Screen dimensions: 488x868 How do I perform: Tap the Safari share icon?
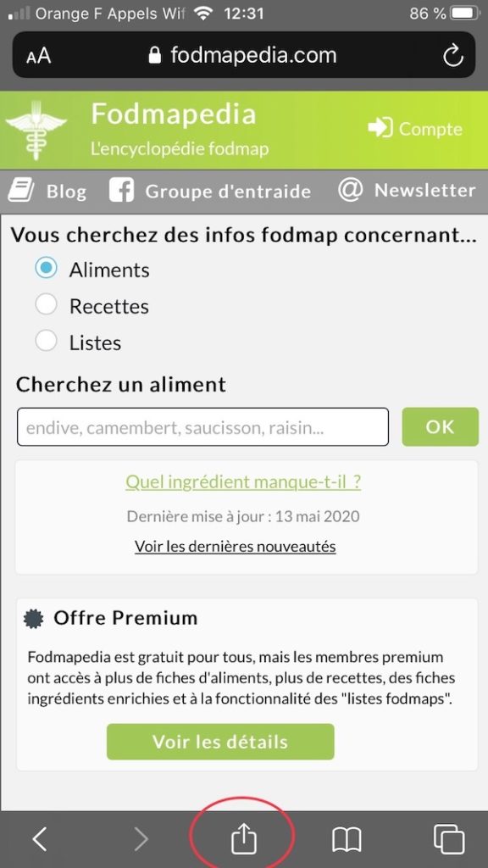(x=243, y=838)
